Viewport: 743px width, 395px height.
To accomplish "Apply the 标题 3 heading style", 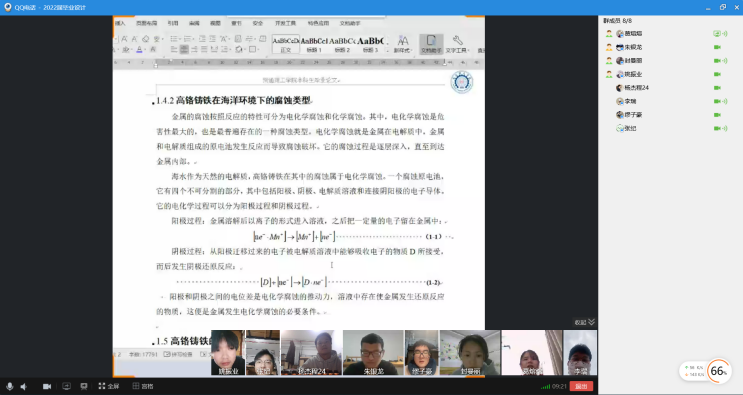I will click(x=371, y=44).
